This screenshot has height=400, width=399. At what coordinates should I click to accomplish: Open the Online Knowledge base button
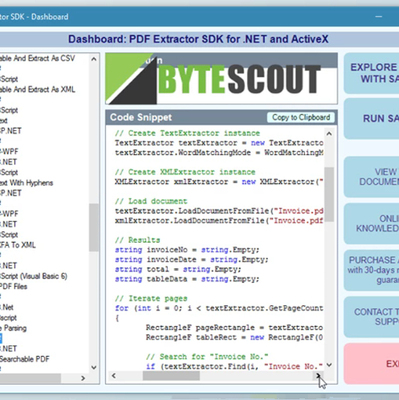click(371, 223)
